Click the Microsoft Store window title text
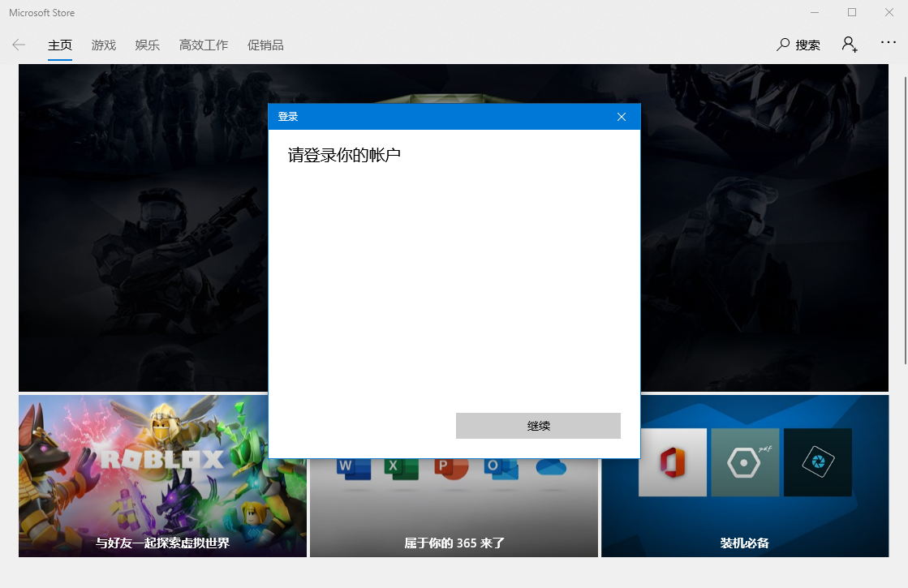This screenshot has width=908, height=588. click(41, 13)
